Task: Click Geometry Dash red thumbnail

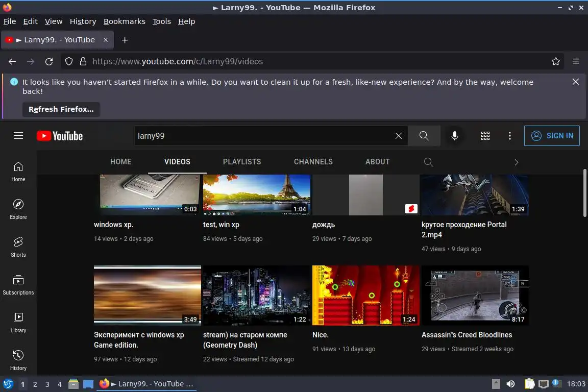Action: tap(365, 295)
